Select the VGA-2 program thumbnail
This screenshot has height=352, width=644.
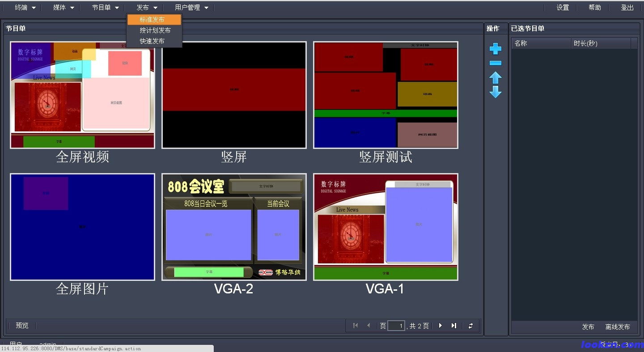[x=234, y=227]
